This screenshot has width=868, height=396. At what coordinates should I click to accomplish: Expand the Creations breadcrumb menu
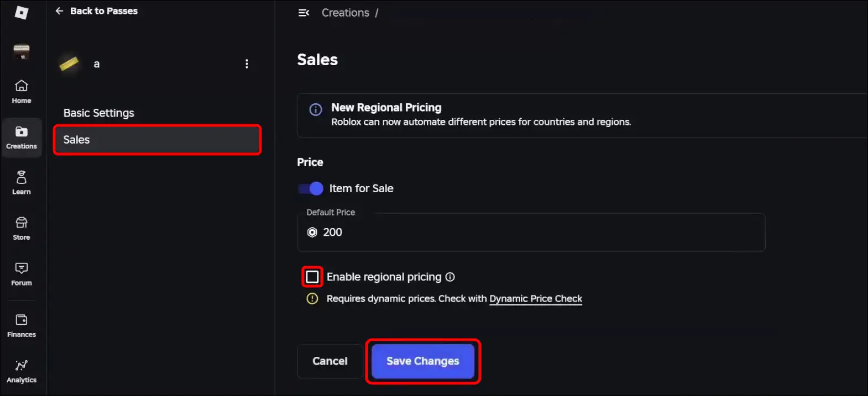[x=346, y=12]
